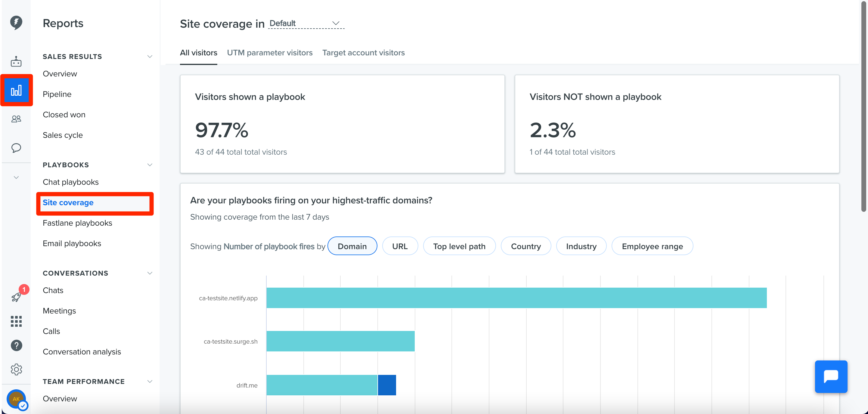
Task: Open Sales Results Overview report
Action: pos(60,74)
